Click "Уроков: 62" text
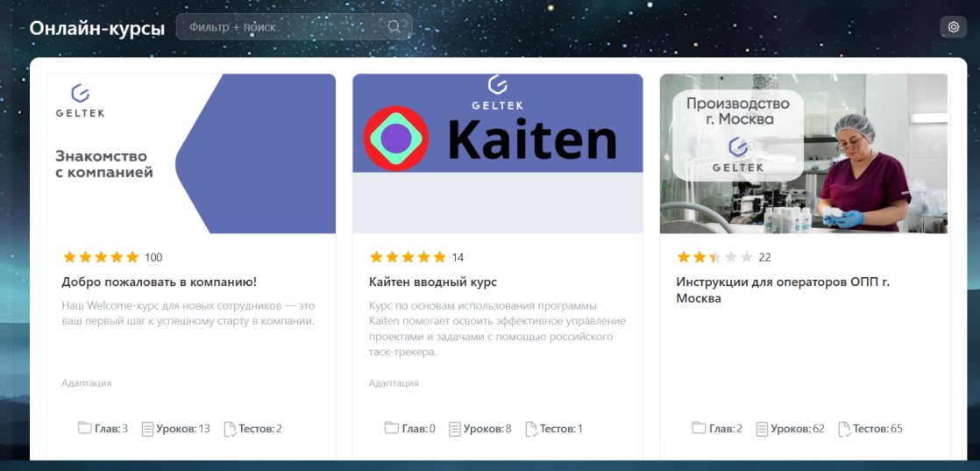 [798, 429]
